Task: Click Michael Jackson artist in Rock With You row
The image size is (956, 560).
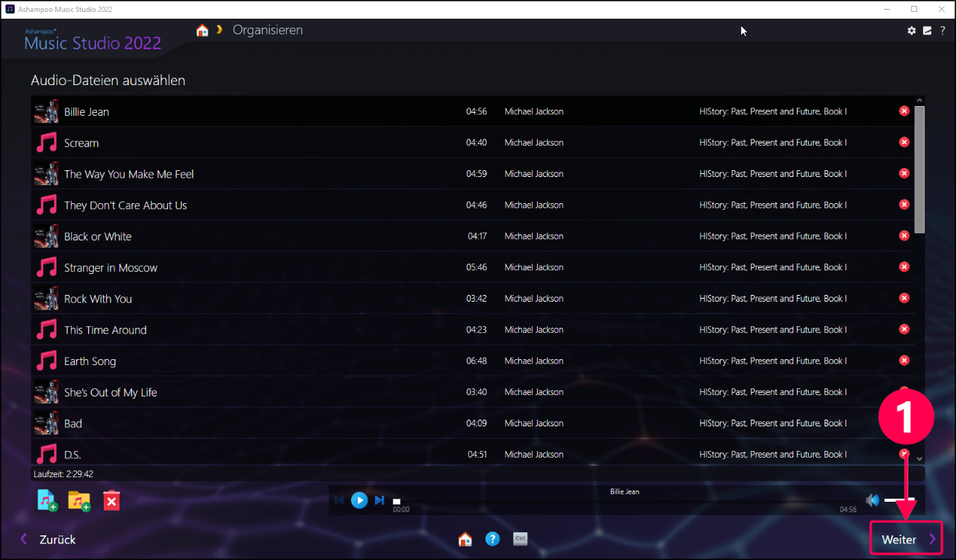Action: pos(534,299)
